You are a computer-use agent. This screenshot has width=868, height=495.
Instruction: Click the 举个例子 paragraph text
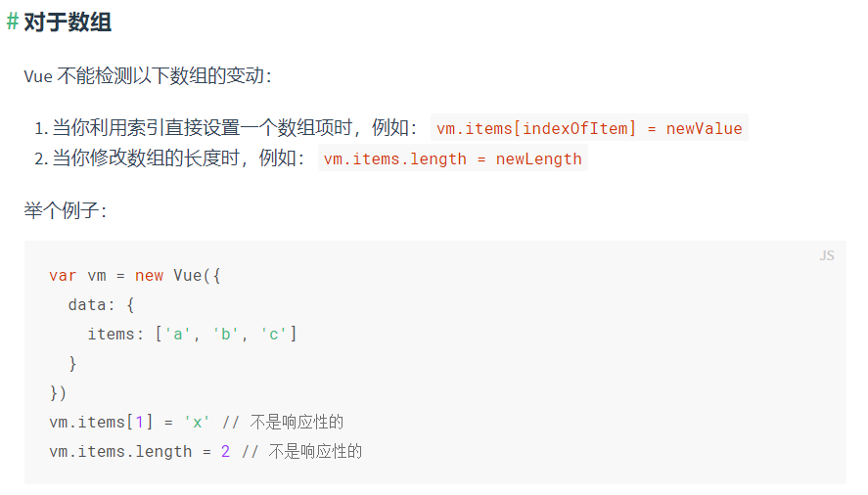pos(66,210)
